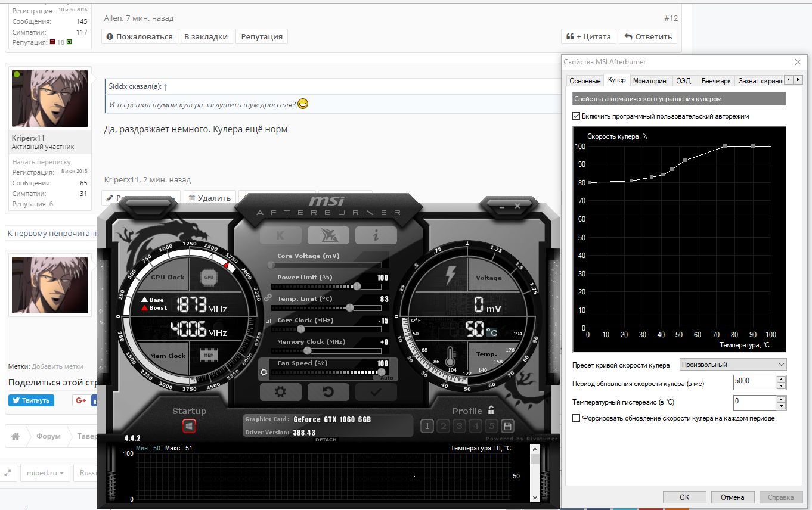
Task: Increase fan speed update period with up arrow
Action: tap(782, 378)
